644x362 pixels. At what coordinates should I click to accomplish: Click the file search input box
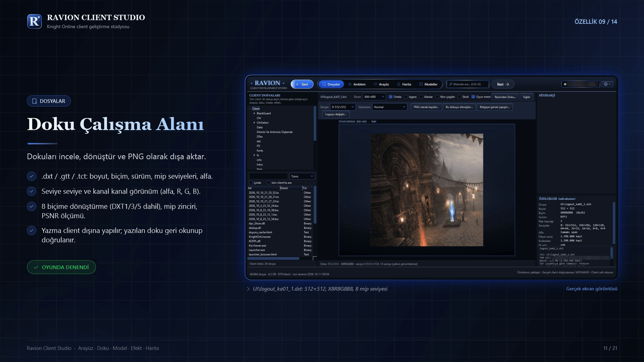coord(268,176)
